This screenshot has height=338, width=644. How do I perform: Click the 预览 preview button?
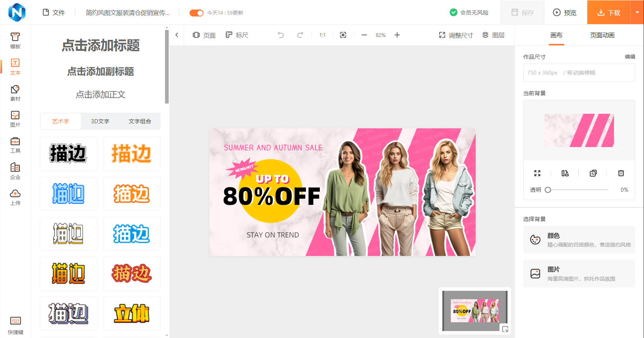[x=565, y=13]
